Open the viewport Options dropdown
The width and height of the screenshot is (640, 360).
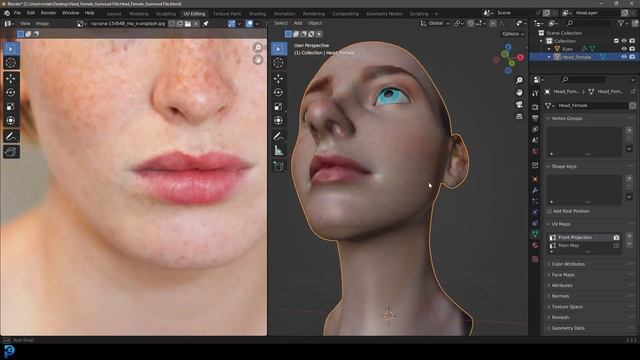[513, 34]
